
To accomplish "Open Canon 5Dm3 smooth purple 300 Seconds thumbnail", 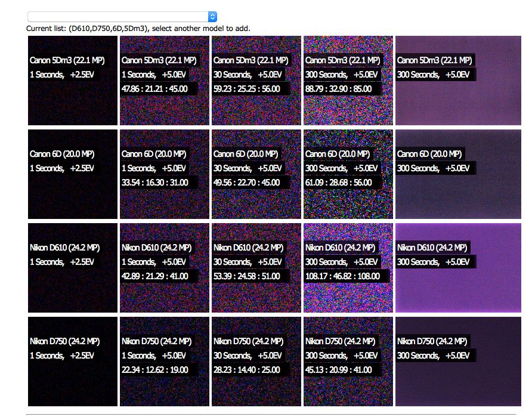I will (x=459, y=81).
